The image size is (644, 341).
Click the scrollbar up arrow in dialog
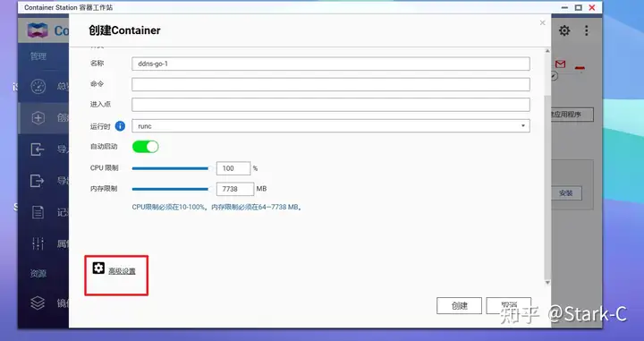click(547, 51)
